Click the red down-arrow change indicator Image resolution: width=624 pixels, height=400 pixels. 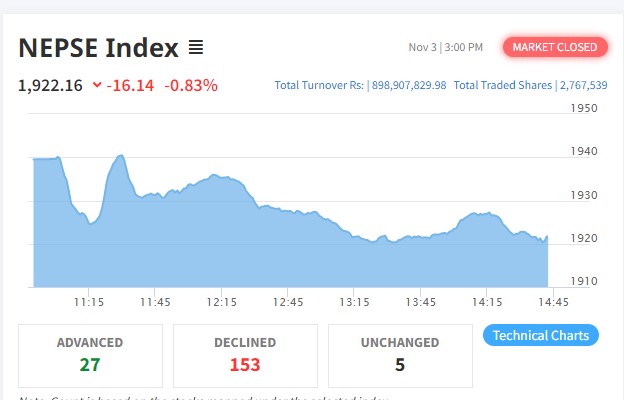coord(97,85)
